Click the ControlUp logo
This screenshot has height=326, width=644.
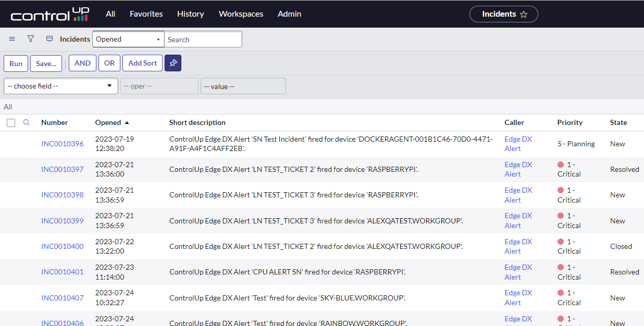tap(50, 14)
